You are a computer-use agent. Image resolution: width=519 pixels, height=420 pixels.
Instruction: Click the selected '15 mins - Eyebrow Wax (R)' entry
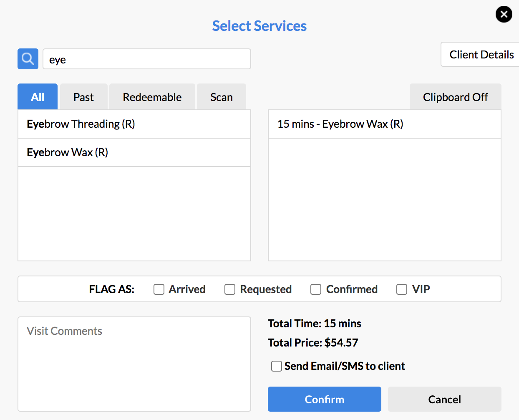coord(385,124)
